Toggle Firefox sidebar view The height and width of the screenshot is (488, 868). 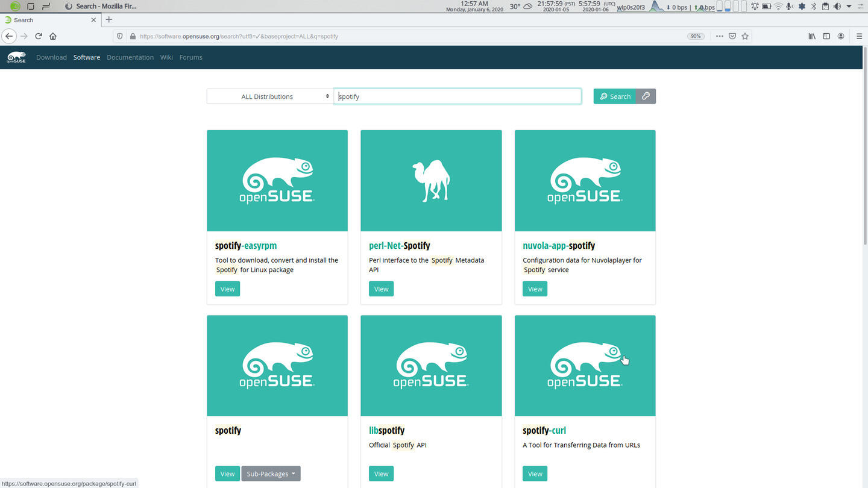pyautogui.click(x=826, y=36)
